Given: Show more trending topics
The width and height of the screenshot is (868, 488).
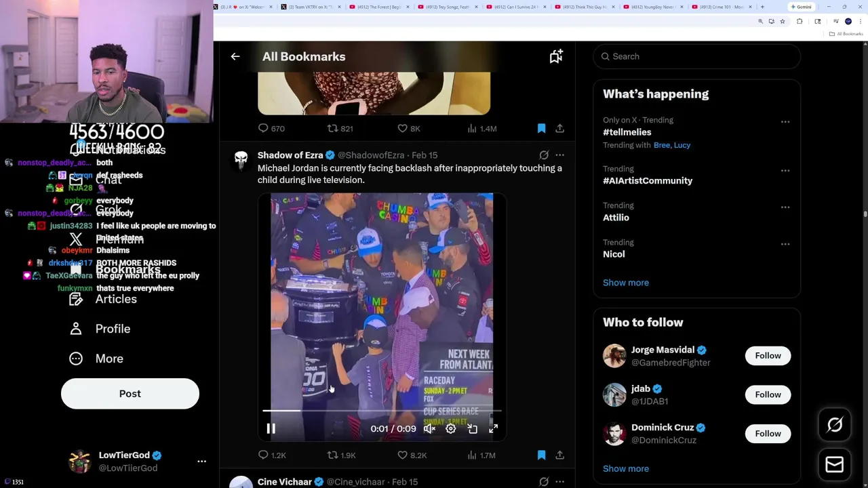Looking at the screenshot, I should coord(626,283).
